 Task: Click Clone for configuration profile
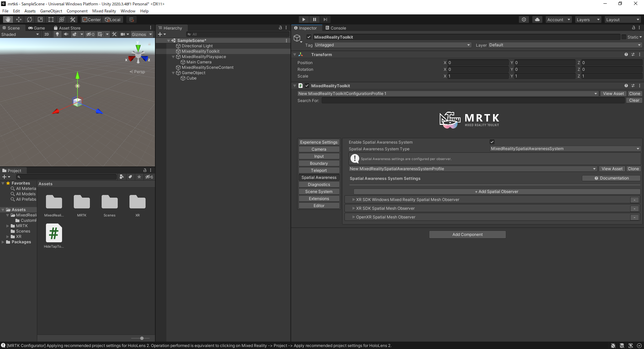[635, 94]
